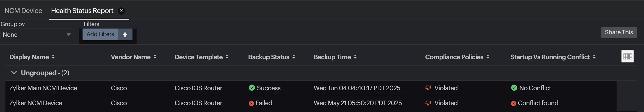Collapse the Ungrouped group chevron
Viewport: 644px width, 112px height.
14,73
